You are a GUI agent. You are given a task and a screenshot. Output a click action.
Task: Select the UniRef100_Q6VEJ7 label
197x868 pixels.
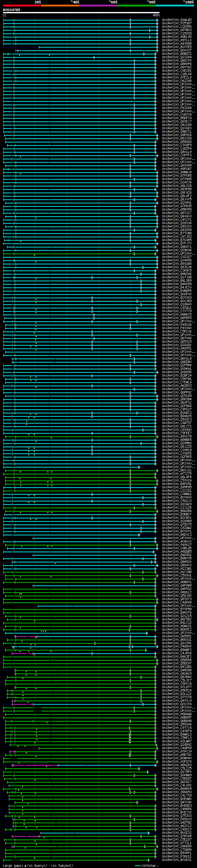177,122
